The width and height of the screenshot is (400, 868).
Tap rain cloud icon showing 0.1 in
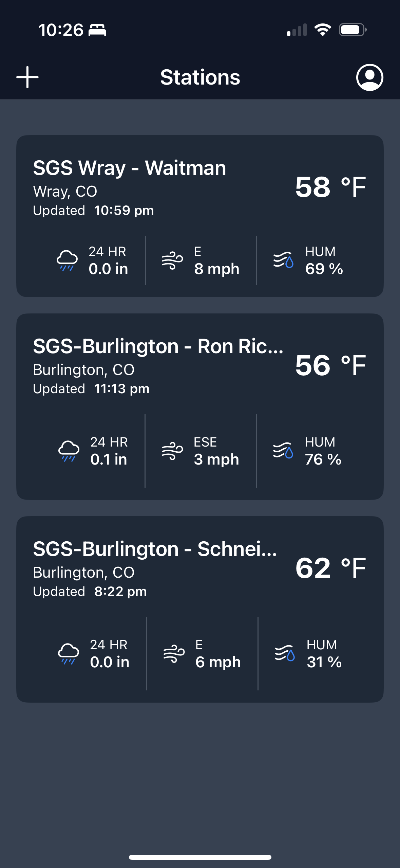69,451
